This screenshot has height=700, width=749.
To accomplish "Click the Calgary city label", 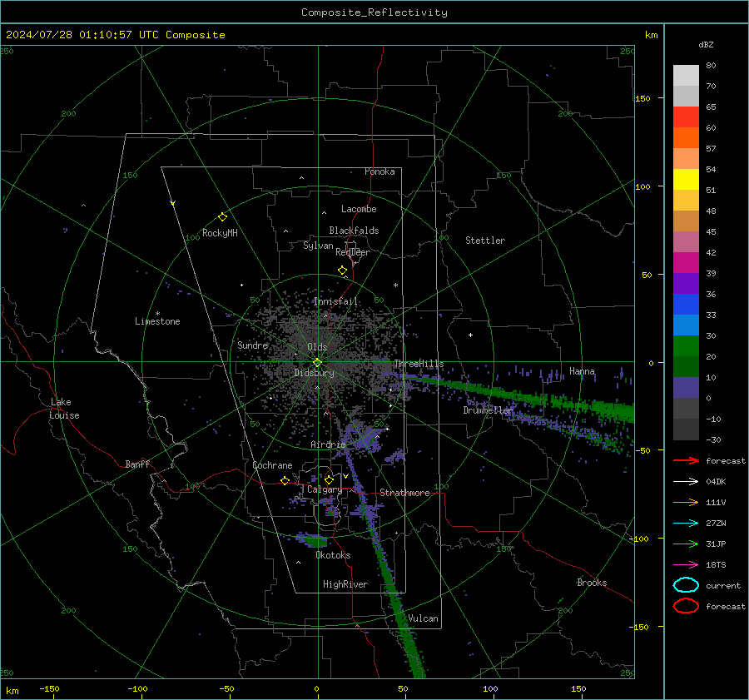I will 325,489.
